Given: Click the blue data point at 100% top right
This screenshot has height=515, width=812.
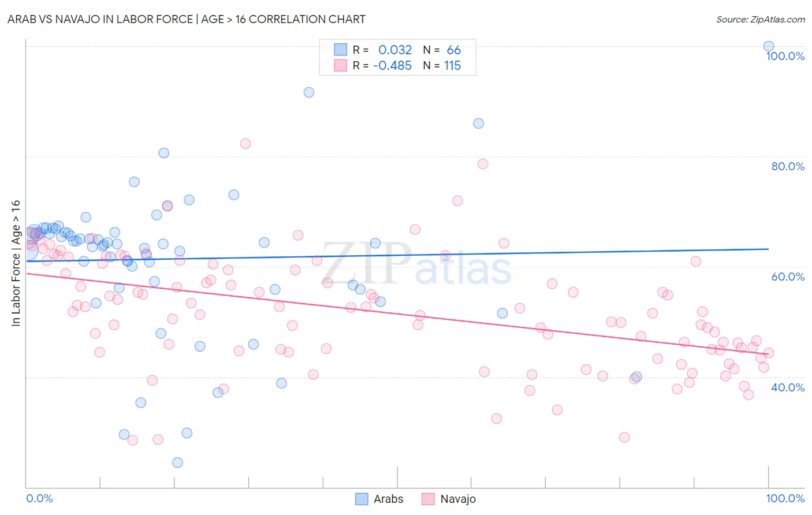Looking at the screenshot, I should 769,46.
